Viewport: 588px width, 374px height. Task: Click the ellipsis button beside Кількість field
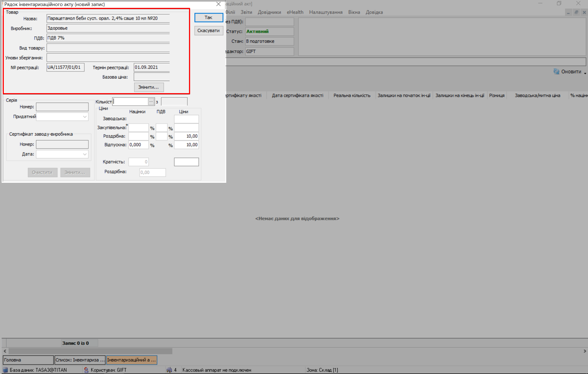151,102
